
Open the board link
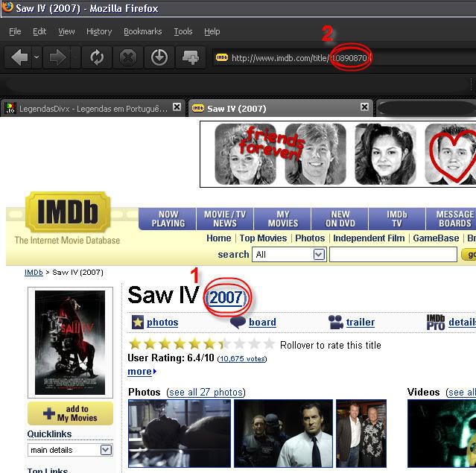coord(262,322)
